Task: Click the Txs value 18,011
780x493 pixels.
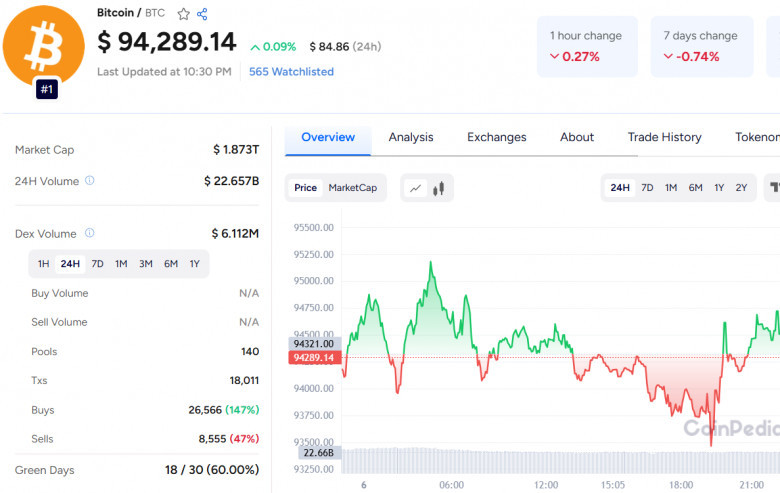Action: click(x=244, y=381)
